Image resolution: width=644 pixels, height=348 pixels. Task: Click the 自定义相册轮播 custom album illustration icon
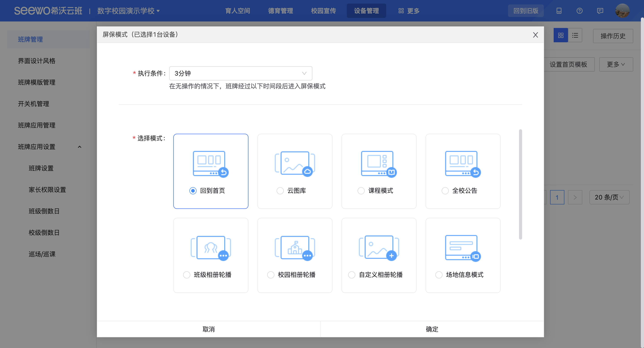click(379, 248)
